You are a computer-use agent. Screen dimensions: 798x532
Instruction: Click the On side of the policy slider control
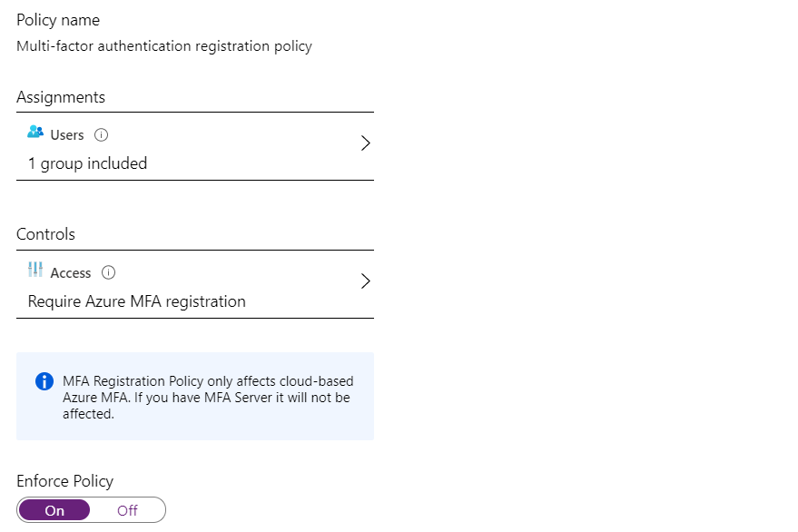click(54, 509)
